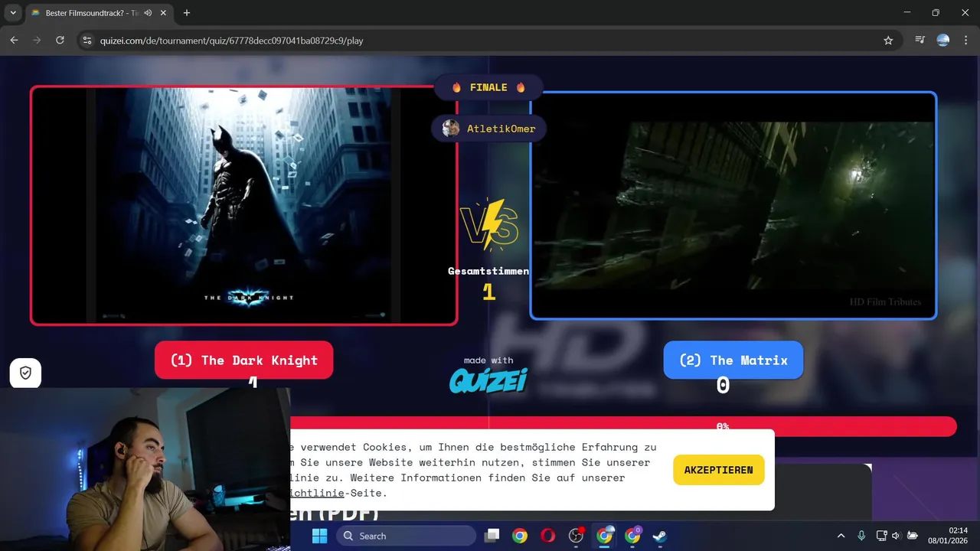Viewport: 980px width, 551px height.
Task: Open OBS Studio from the taskbar
Action: click(x=577, y=536)
